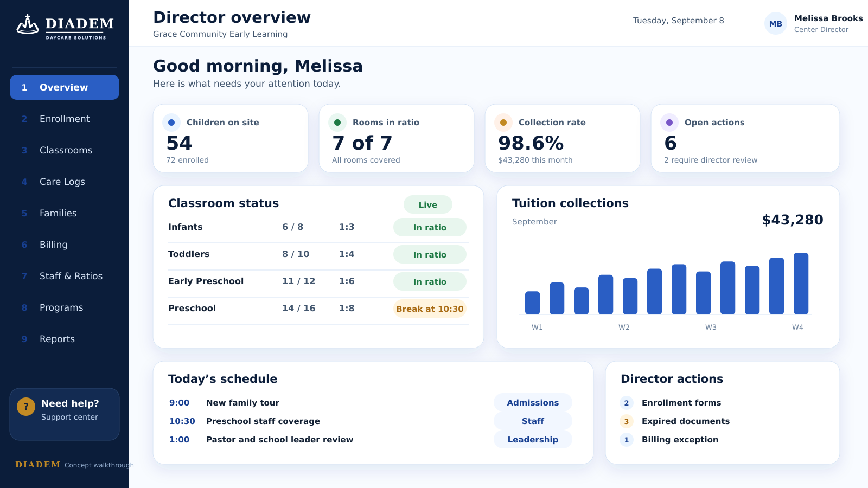
Task: Click the Infants In ratio badge
Action: 430,227
